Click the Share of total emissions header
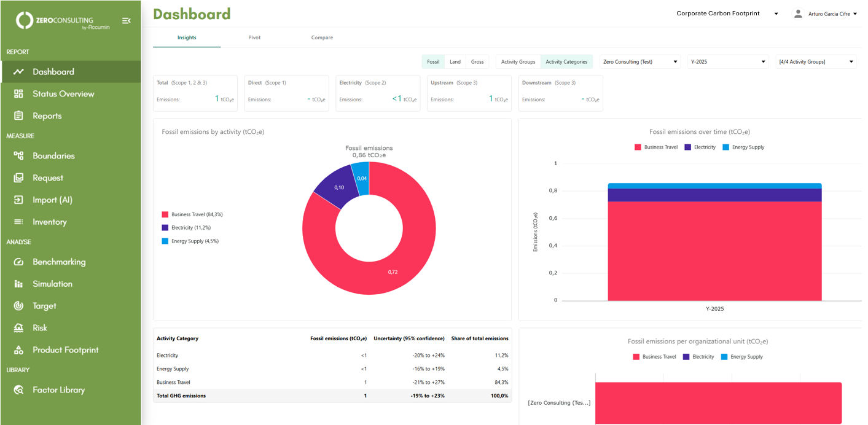 click(480, 338)
